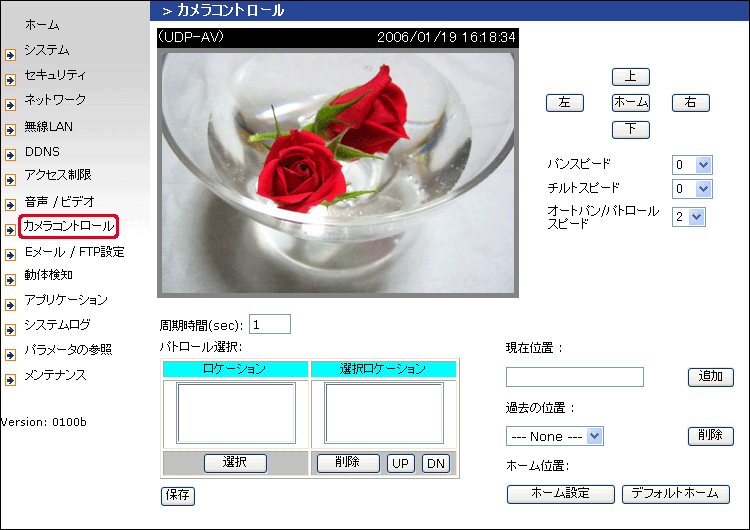Viewport: 750px width, 530px height.
Task: Click the 現在位置 text field
Action: click(574, 377)
